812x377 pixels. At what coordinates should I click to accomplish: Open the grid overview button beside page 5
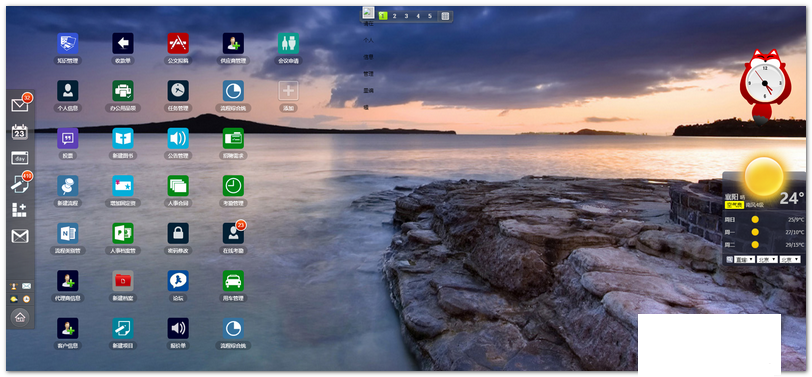tap(445, 16)
